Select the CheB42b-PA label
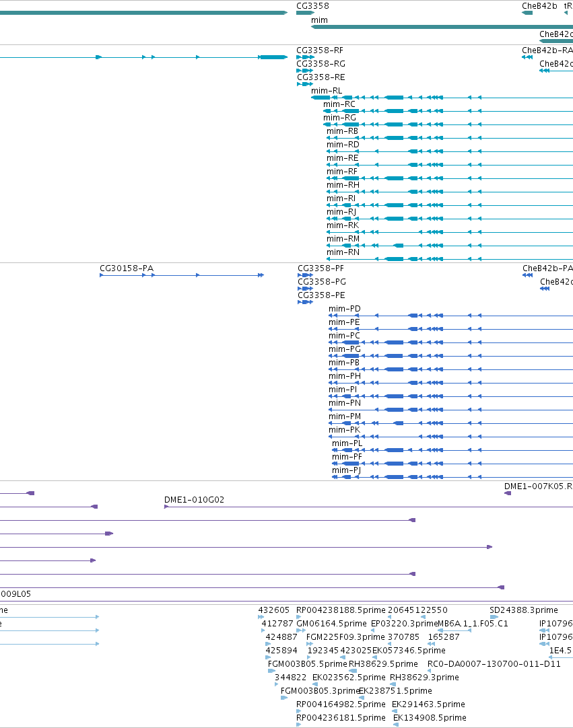 point(547,268)
